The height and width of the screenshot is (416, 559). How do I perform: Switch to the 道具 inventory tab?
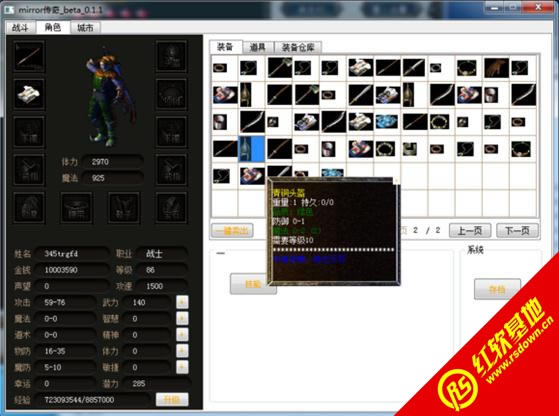pos(258,47)
